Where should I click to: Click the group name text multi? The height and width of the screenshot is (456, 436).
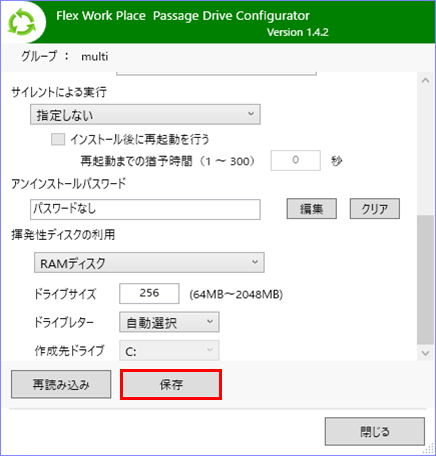pos(95,56)
